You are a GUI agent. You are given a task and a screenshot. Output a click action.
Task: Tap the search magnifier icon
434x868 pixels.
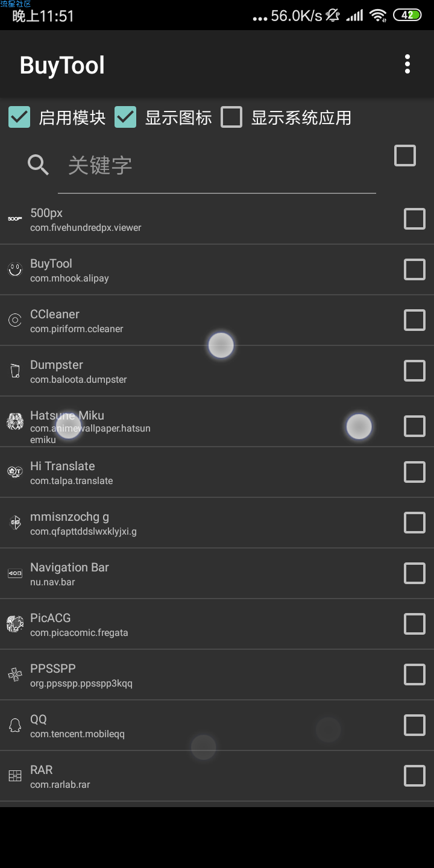[x=39, y=165]
